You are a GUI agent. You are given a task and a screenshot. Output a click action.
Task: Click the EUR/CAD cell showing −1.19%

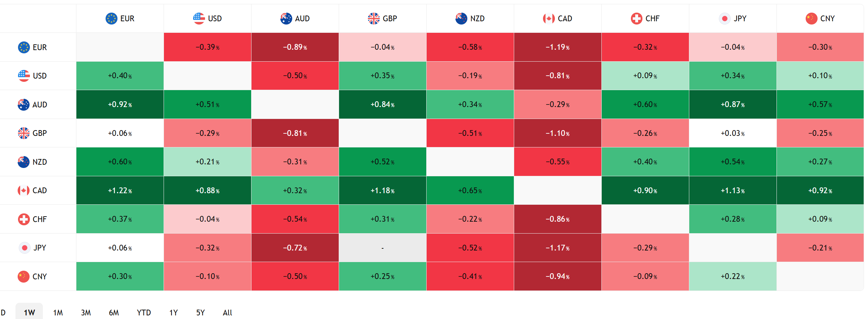(x=557, y=47)
